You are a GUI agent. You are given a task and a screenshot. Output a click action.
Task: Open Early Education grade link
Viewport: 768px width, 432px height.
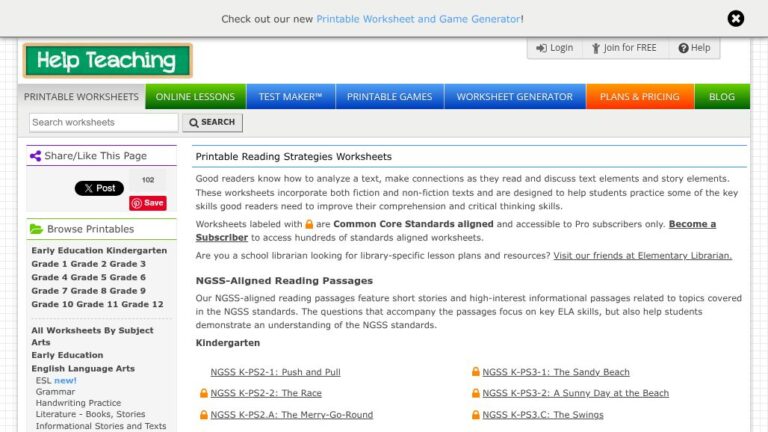tap(67, 250)
